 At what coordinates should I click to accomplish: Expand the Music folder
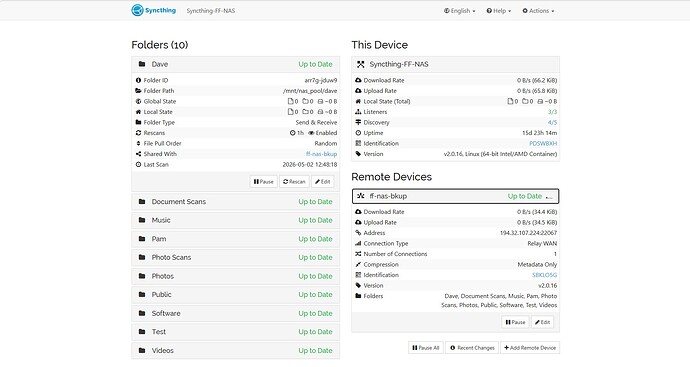coord(235,220)
